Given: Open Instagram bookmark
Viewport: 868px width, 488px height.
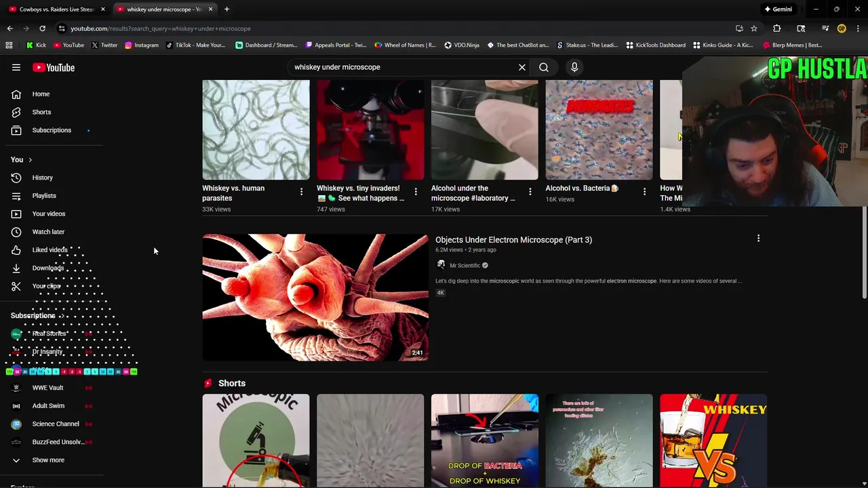Looking at the screenshot, I should click(141, 45).
